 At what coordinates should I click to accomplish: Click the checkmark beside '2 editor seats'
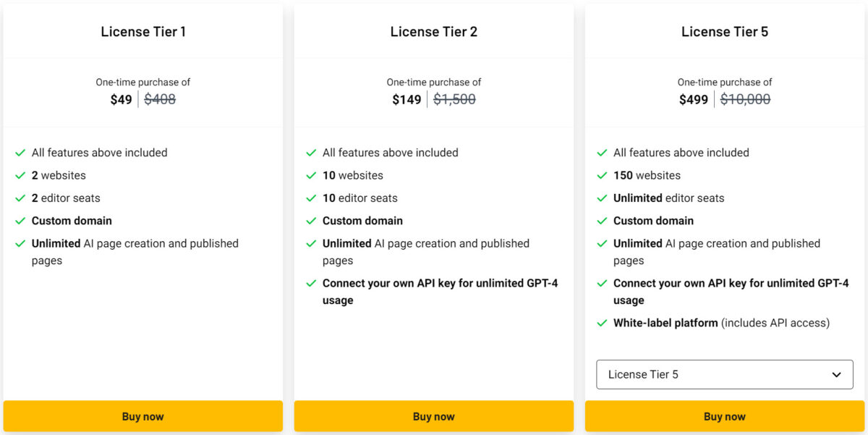click(x=20, y=198)
